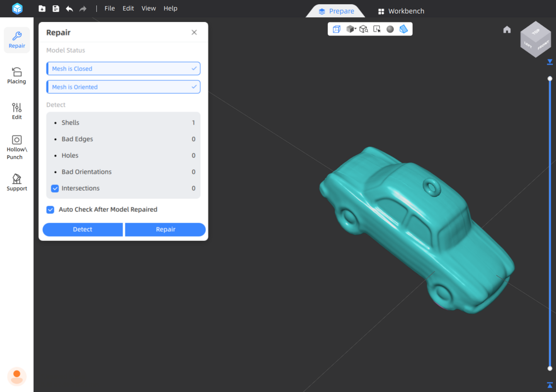
Task: Click the import file folder icon
Action: pyautogui.click(x=42, y=8)
